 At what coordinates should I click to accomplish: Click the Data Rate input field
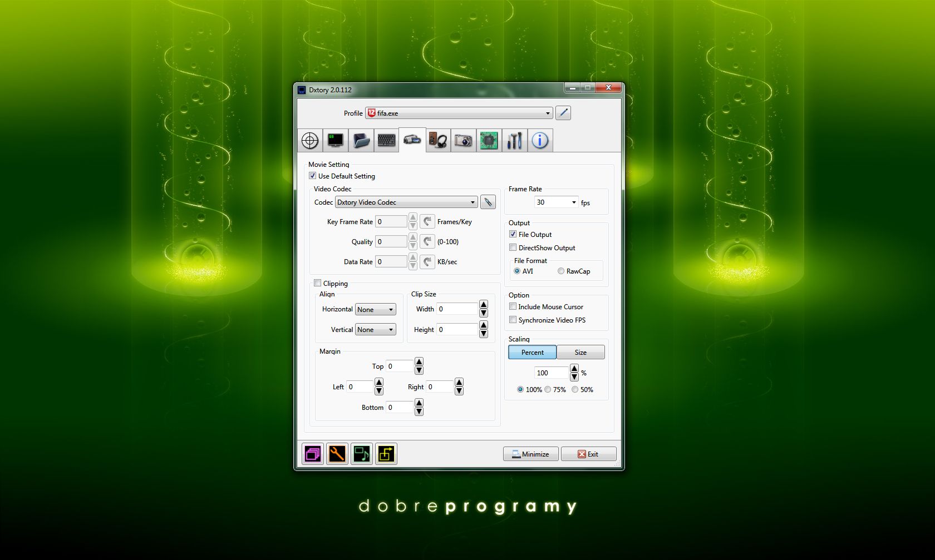(x=391, y=261)
